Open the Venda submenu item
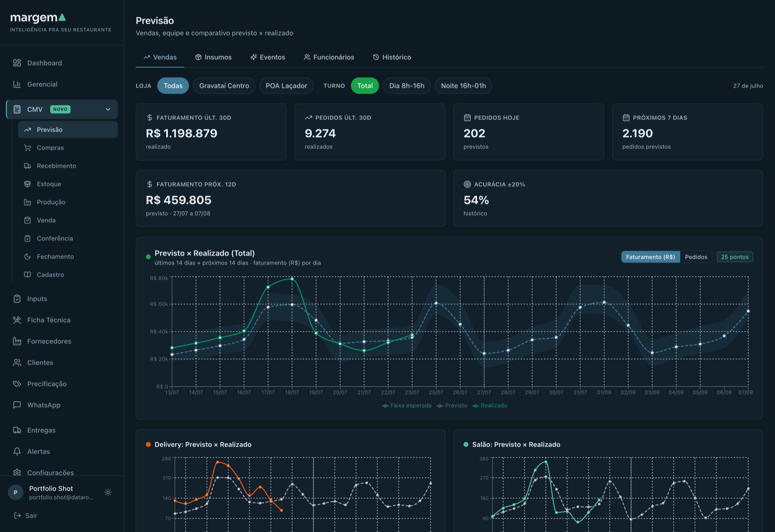The height and width of the screenshot is (532, 775). [x=67, y=220]
